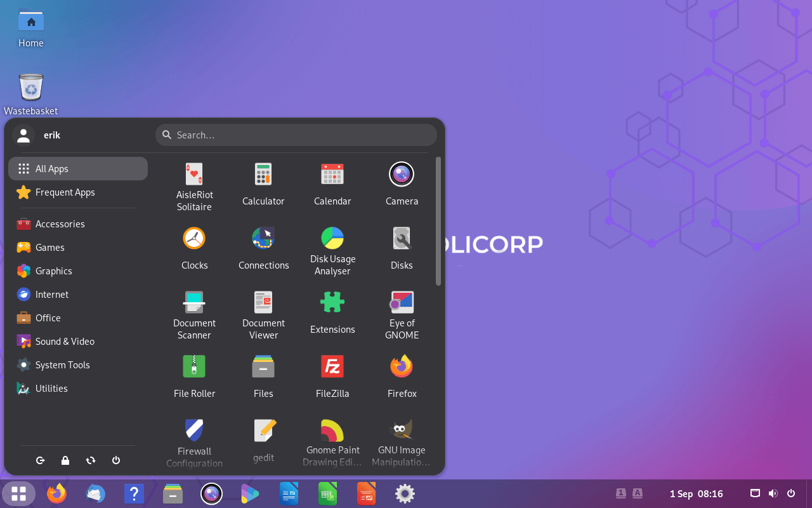Launch File Roller archive manager
The image size is (812, 508).
pyautogui.click(x=194, y=377)
